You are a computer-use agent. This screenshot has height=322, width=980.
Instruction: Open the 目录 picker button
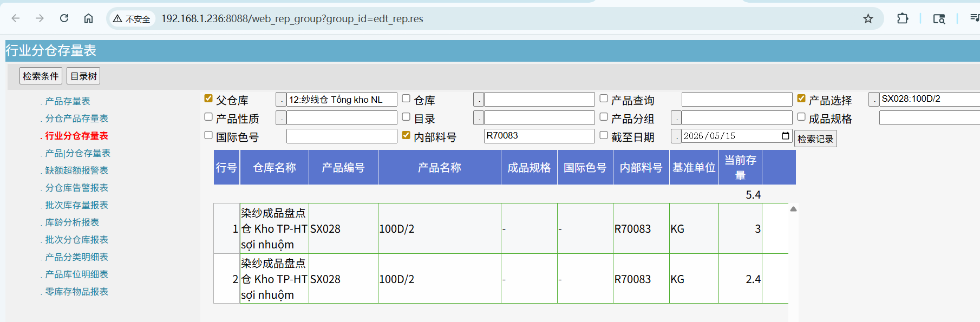tap(479, 118)
